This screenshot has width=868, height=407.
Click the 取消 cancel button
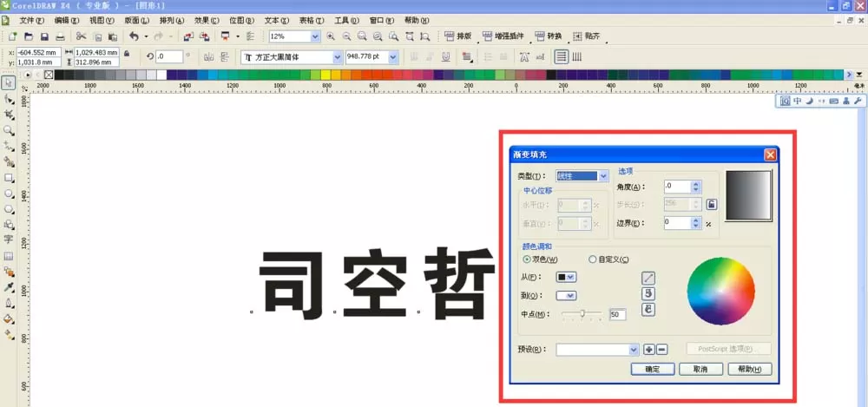click(700, 370)
